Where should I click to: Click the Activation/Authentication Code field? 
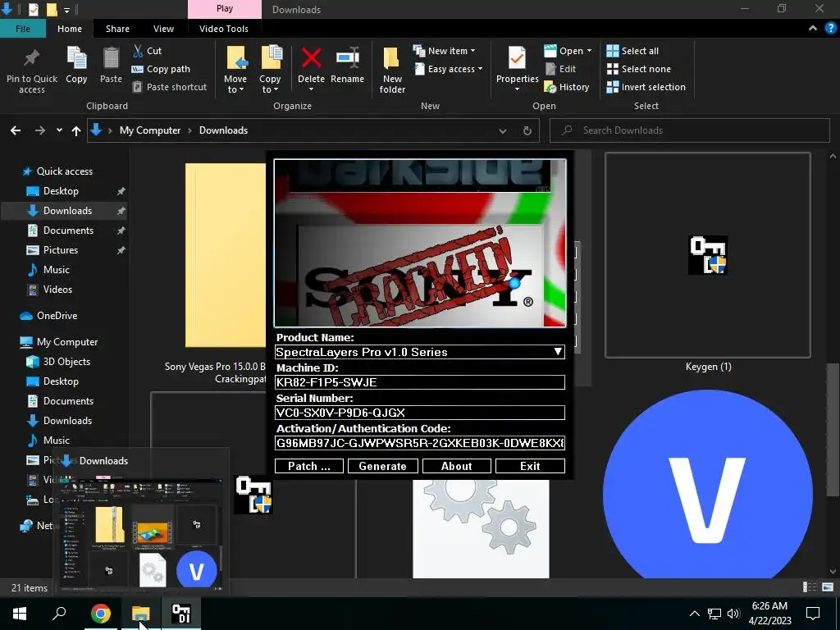tap(420, 443)
